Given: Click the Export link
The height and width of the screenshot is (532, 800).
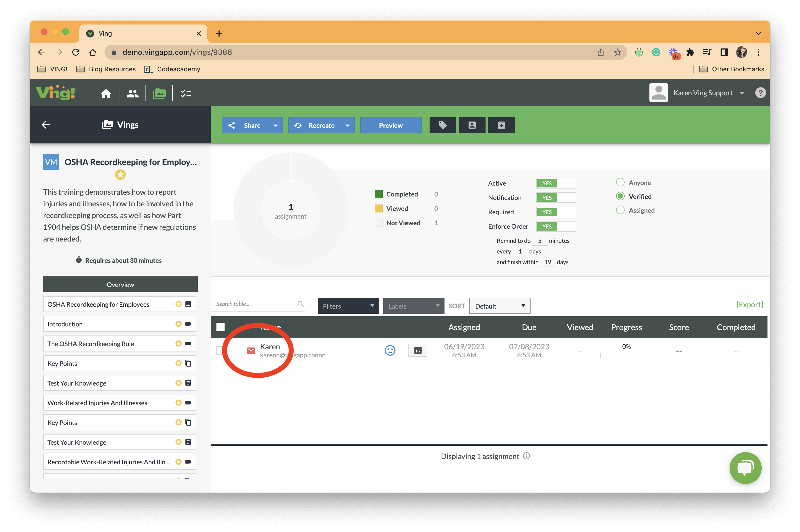Looking at the screenshot, I should click(749, 305).
